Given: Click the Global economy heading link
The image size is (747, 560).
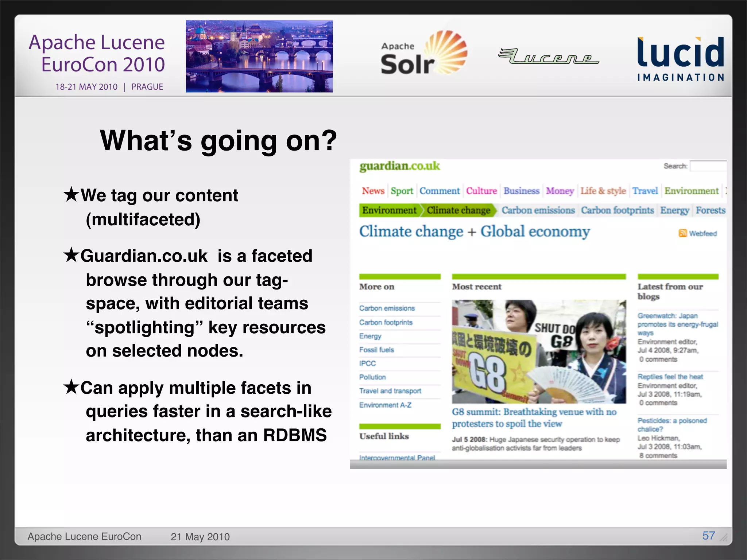Looking at the screenshot, I should tap(535, 232).
